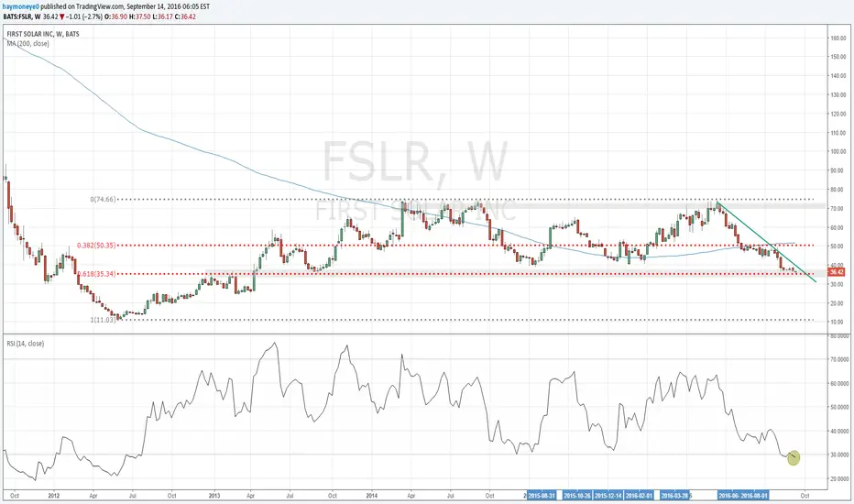Select the BATS:FSLR ticker symbol text

(x=18, y=16)
